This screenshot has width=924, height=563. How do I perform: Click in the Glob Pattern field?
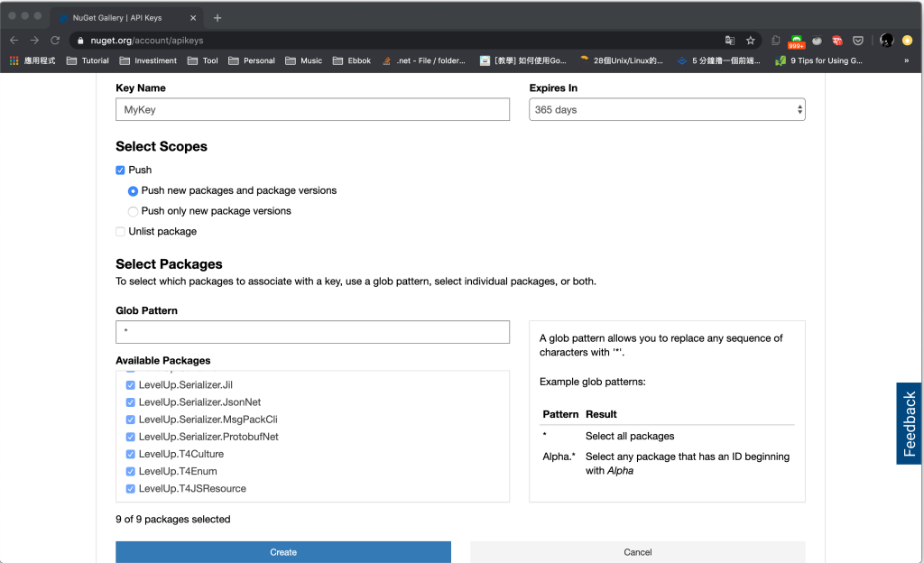pyautogui.click(x=312, y=332)
